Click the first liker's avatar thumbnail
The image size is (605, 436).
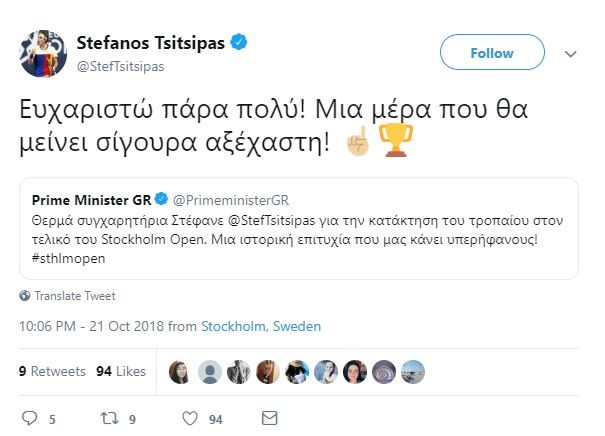click(x=180, y=372)
